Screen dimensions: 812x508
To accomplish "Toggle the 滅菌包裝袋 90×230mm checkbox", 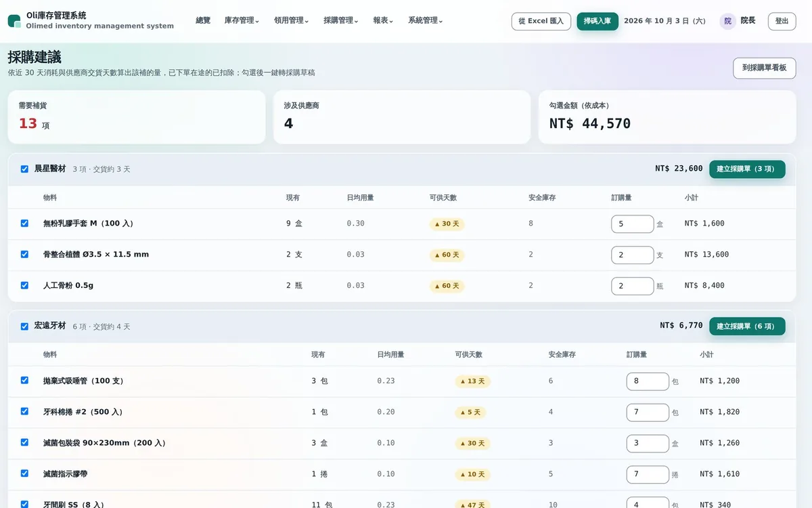I will pos(24,443).
